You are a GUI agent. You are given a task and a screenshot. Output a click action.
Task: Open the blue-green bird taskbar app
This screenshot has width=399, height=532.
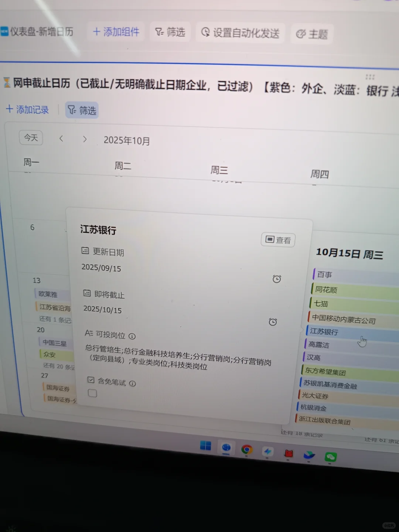click(309, 455)
